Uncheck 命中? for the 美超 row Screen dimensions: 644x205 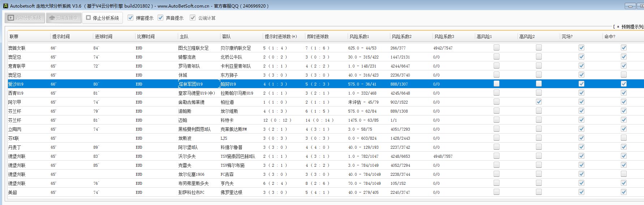coord(624,192)
